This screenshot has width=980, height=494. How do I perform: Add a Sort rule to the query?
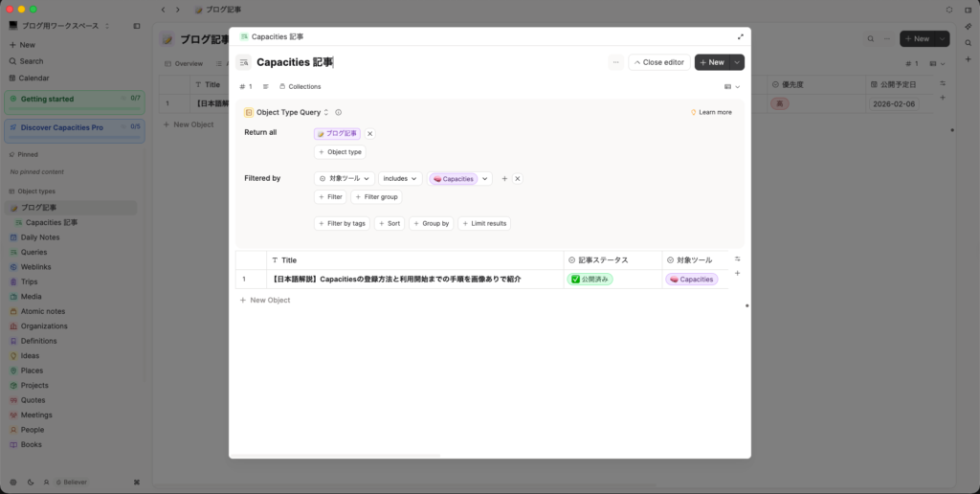coord(390,223)
